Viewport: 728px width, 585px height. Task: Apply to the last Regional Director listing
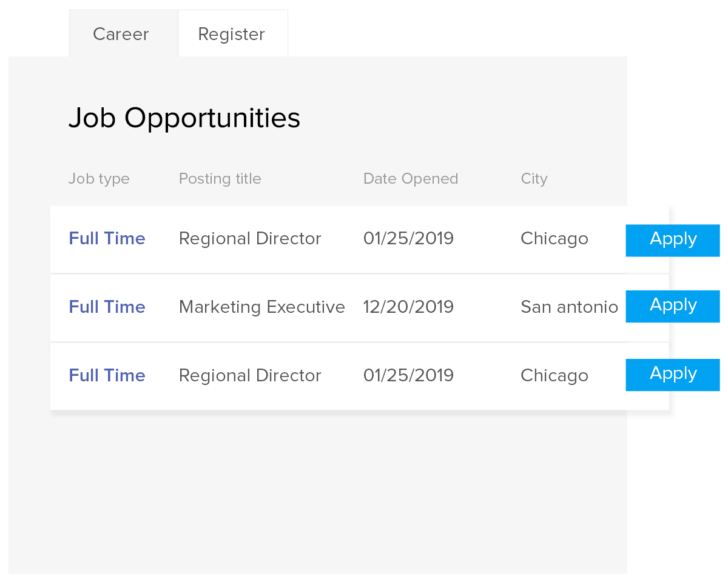[x=673, y=375]
